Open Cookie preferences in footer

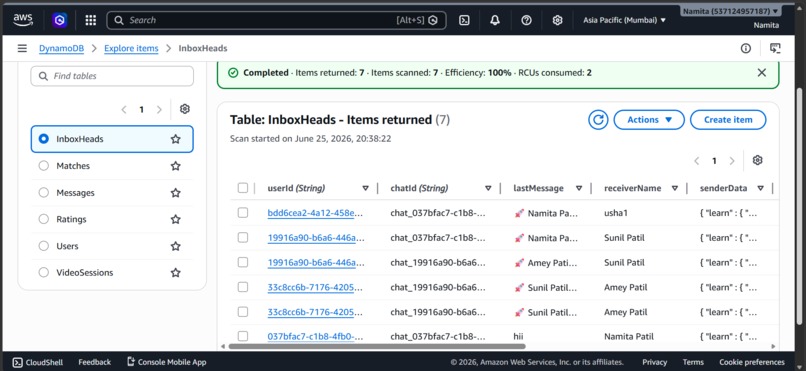click(752, 362)
